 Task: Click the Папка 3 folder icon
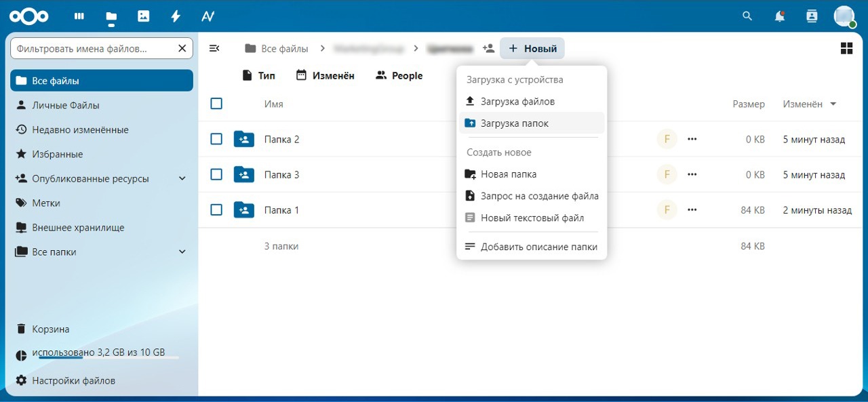tap(243, 174)
